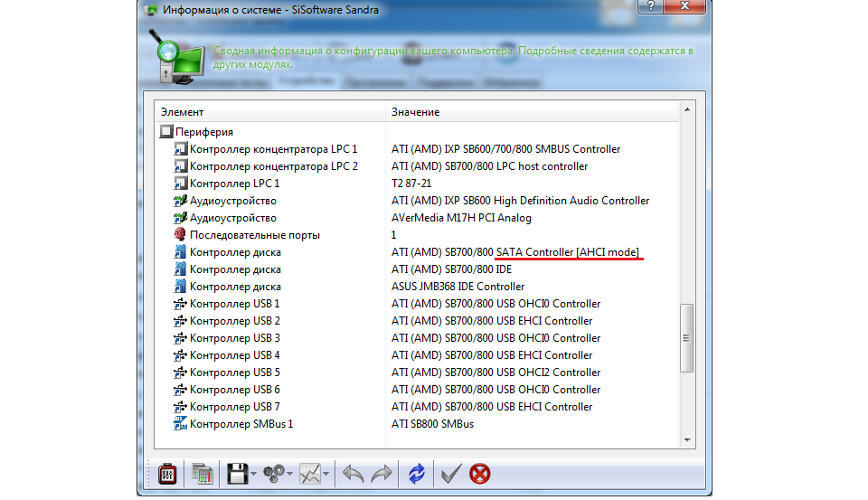Viewport: 868px width, 500px height.
Task: Click the blue refresh arrows icon
Action: 416,474
